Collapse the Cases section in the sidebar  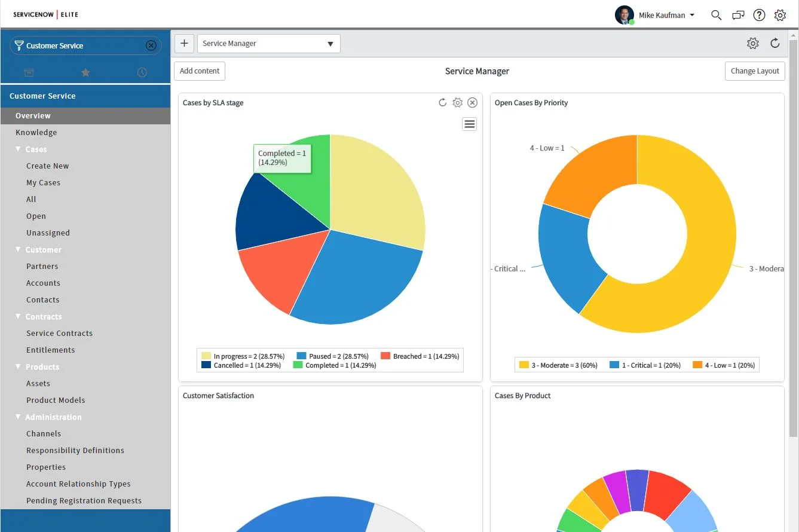(x=19, y=149)
